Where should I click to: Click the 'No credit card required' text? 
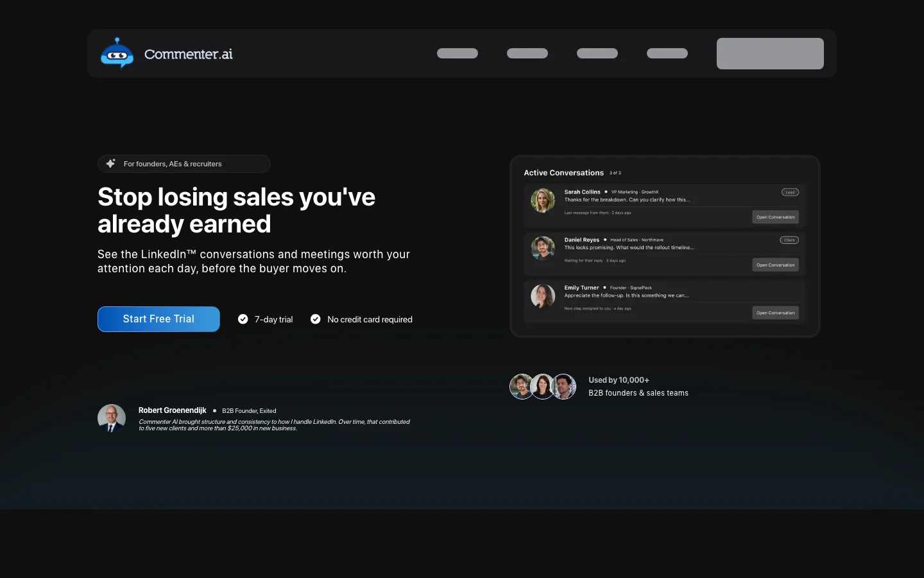[370, 319]
